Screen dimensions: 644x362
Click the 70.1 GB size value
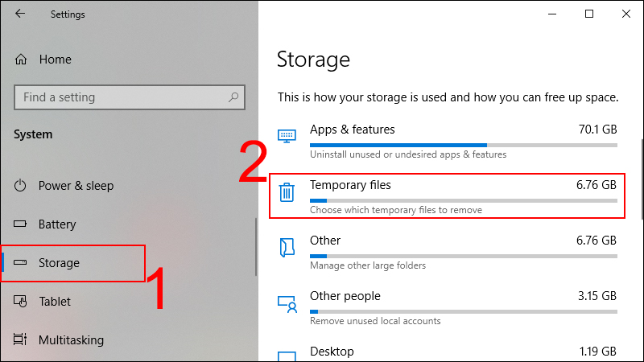[x=597, y=130]
